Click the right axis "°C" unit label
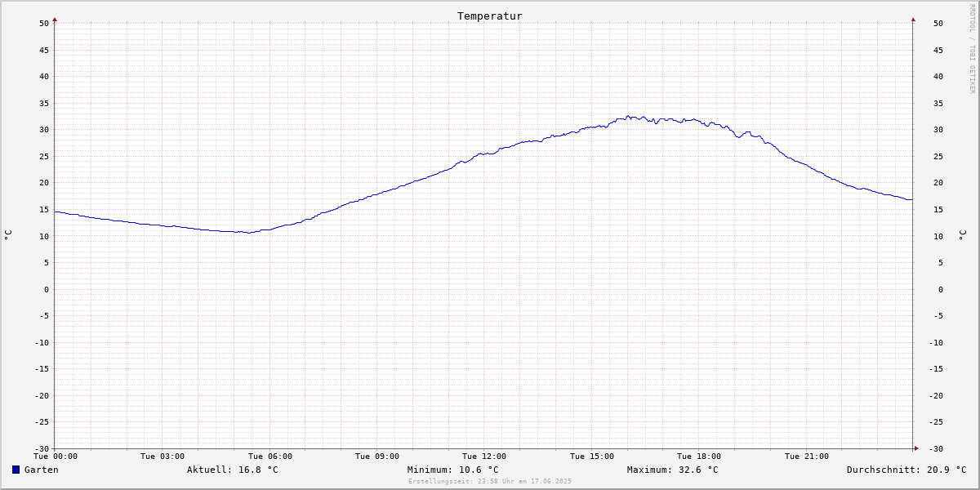980x490 pixels. click(962, 235)
